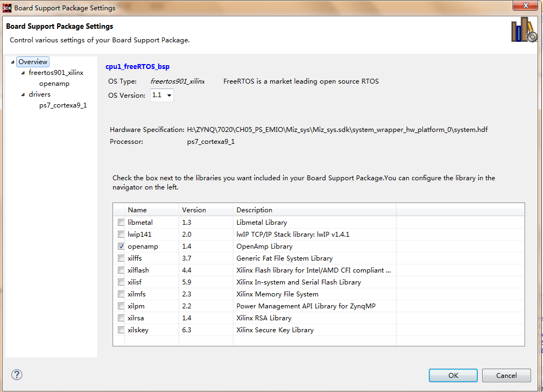Select Overview in the navigator
Image resolution: width=543 pixels, height=392 pixels.
pos(33,62)
